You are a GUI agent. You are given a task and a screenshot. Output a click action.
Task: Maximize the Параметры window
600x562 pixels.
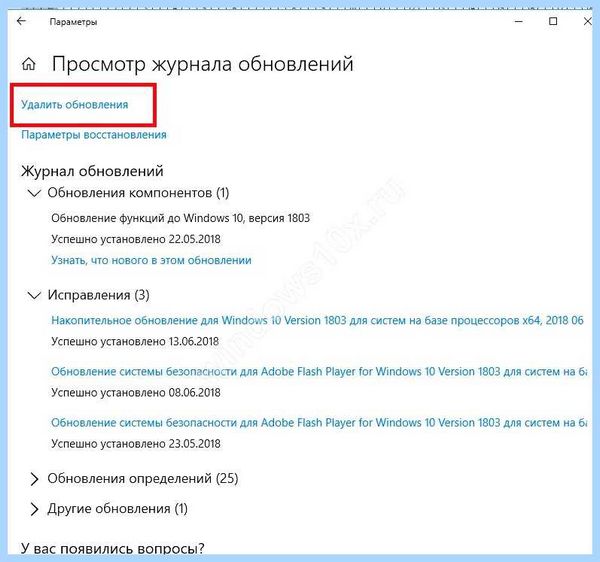pos(553,21)
